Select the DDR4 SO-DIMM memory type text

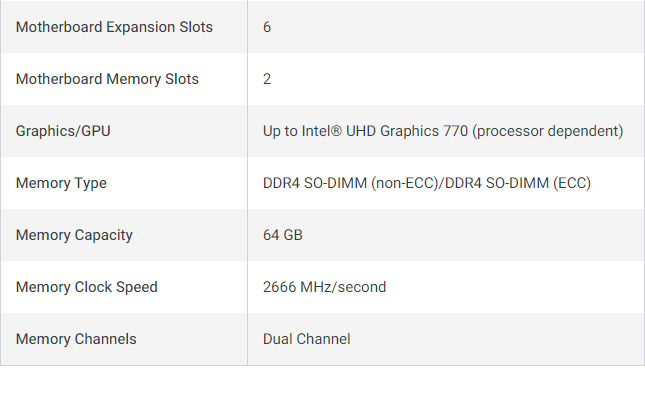(427, 183)
